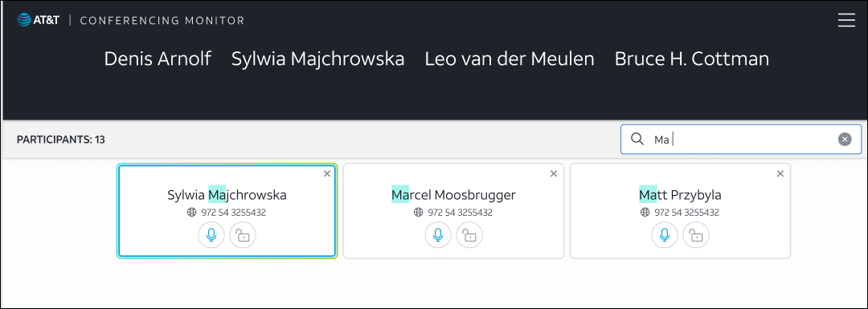The image size is (868, 309).
Task: Click Sylwia Majchrowska's phone globe icon
Action: pyautogui.click(x=191, y=212)
